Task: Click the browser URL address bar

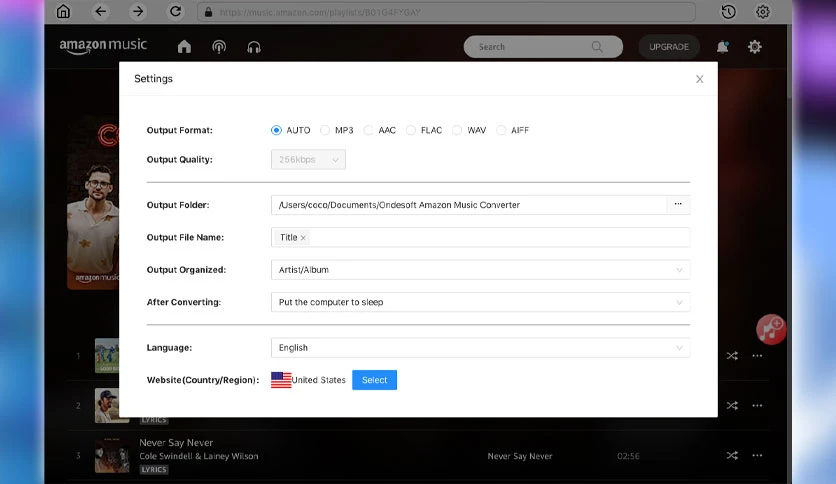Action: (446, 12)
